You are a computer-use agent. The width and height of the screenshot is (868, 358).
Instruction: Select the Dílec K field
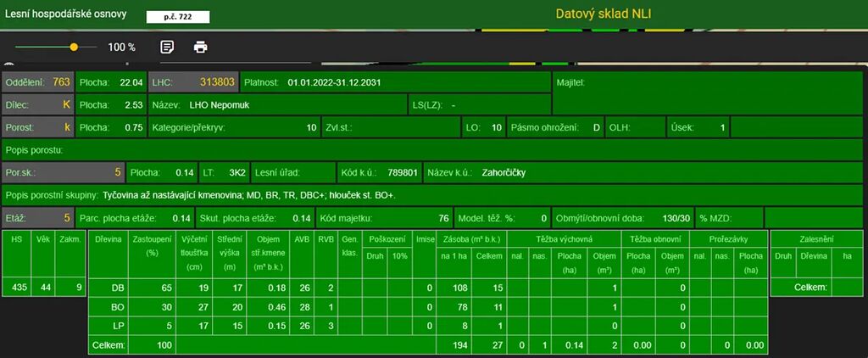coord(38,105)
